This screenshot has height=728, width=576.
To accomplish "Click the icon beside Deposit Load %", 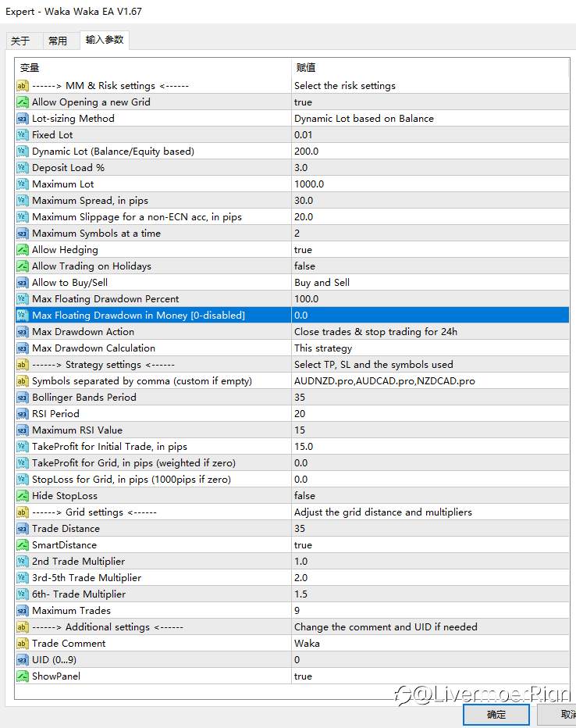I will coord(23,168).
